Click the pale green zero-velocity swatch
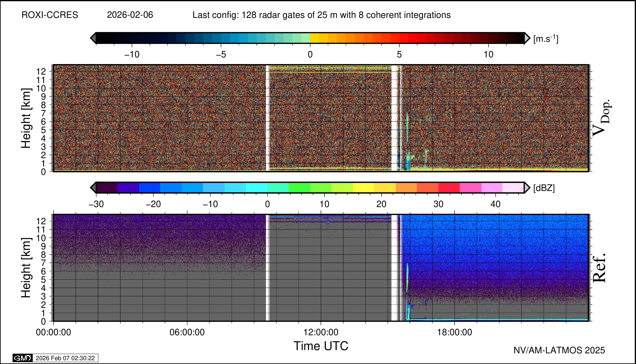 pyautogui.click(x=305, y=38)
